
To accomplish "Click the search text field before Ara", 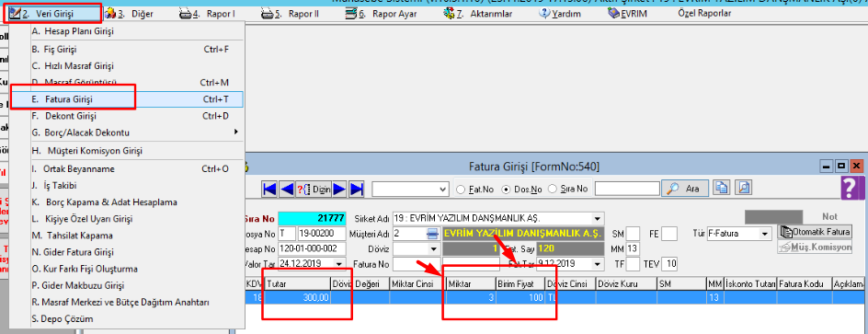I will 627,189.
